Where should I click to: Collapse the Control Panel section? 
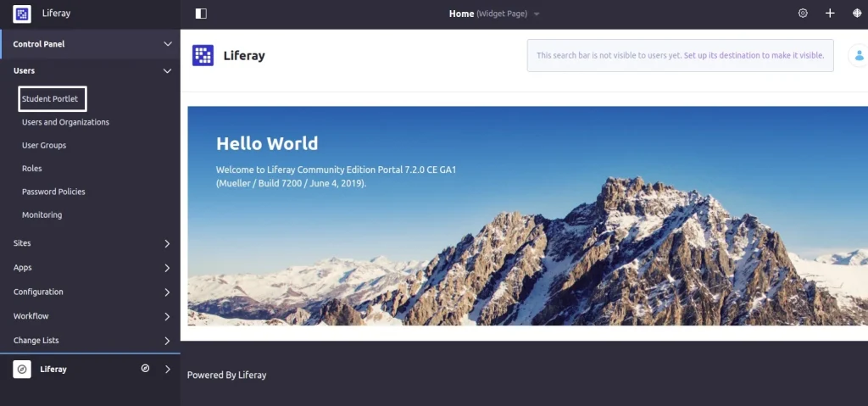click(x=168, y=44)
